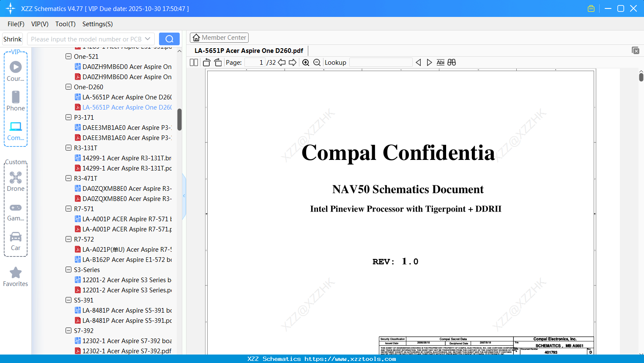Collapse the R3-131T tree node
The height and width of the screenshot is (363, 644).
pos(69,148)
